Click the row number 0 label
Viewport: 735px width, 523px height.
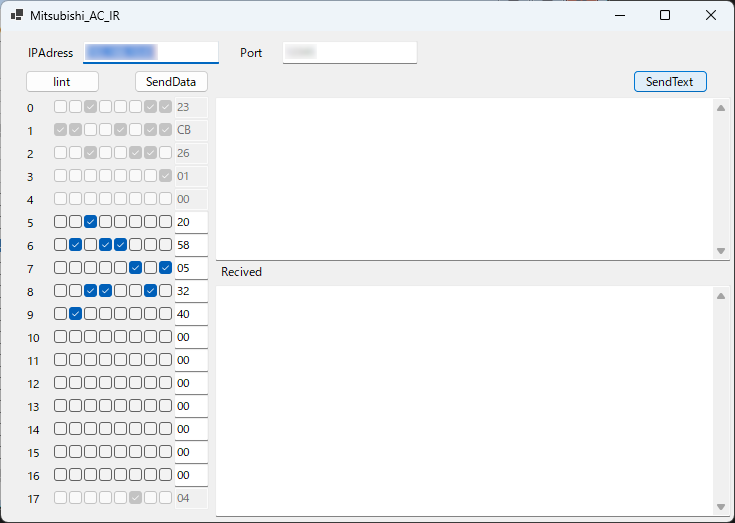pyautogui.click(x=30, y=108)
